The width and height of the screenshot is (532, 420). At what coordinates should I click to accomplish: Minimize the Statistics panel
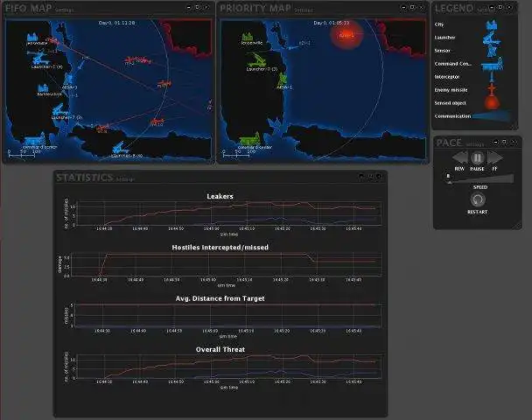pyautogui.click(x=361, y=177)
